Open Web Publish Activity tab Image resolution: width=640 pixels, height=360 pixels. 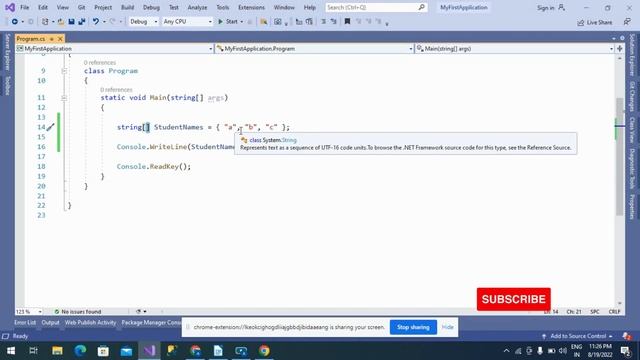pos(90,322)
